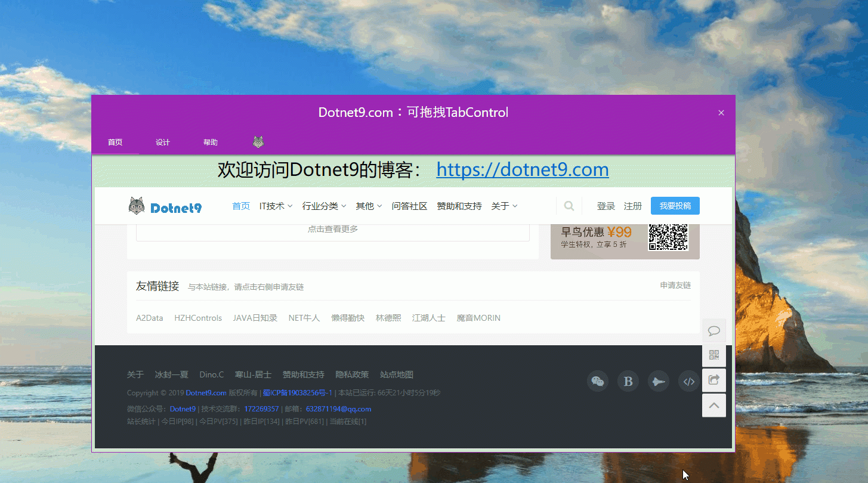868x483 pixels.
Task: Click the 632871194@qq.com email link
Action: coord(338,409)
